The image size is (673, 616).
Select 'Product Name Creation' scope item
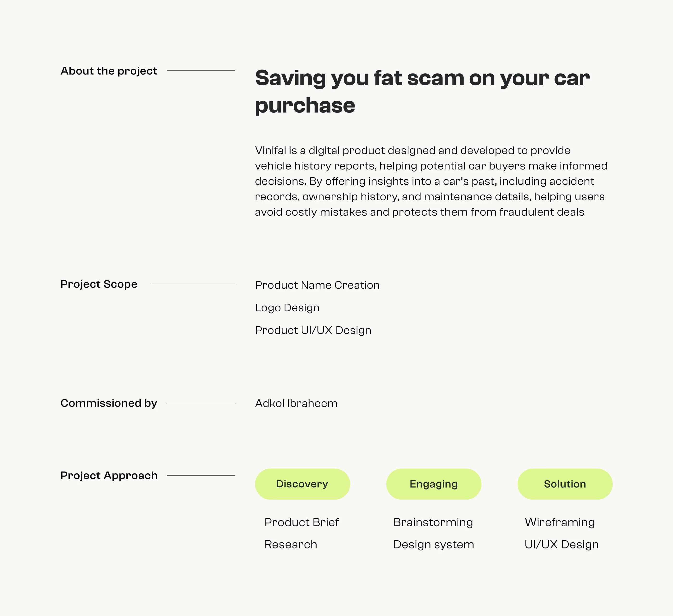[317, 285]
